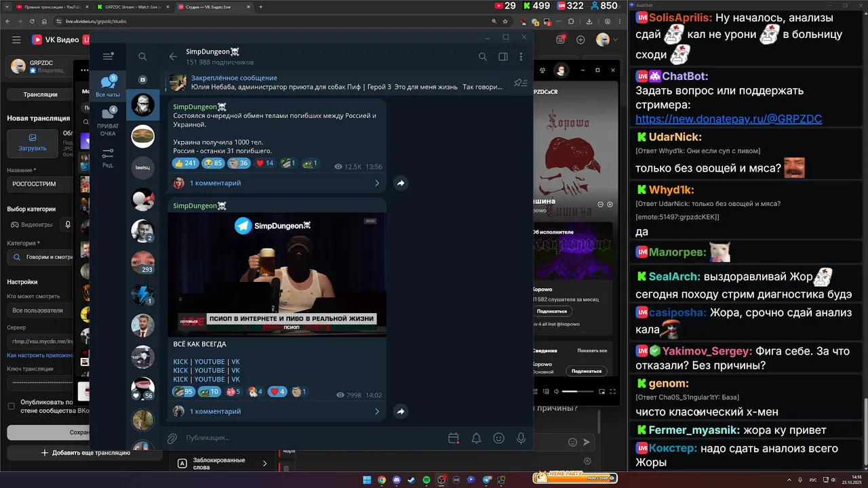
Task: Open Discord from the Windows taskbar
Action: coord(397,480)
